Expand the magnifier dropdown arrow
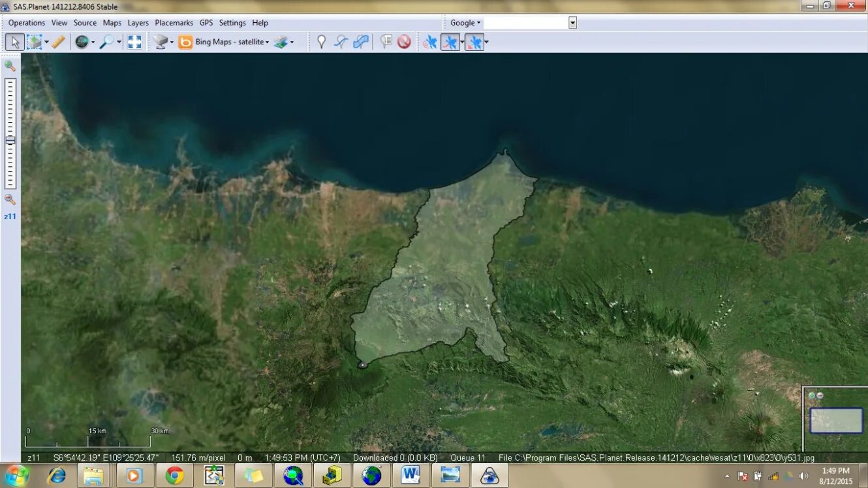 point(118,42)
